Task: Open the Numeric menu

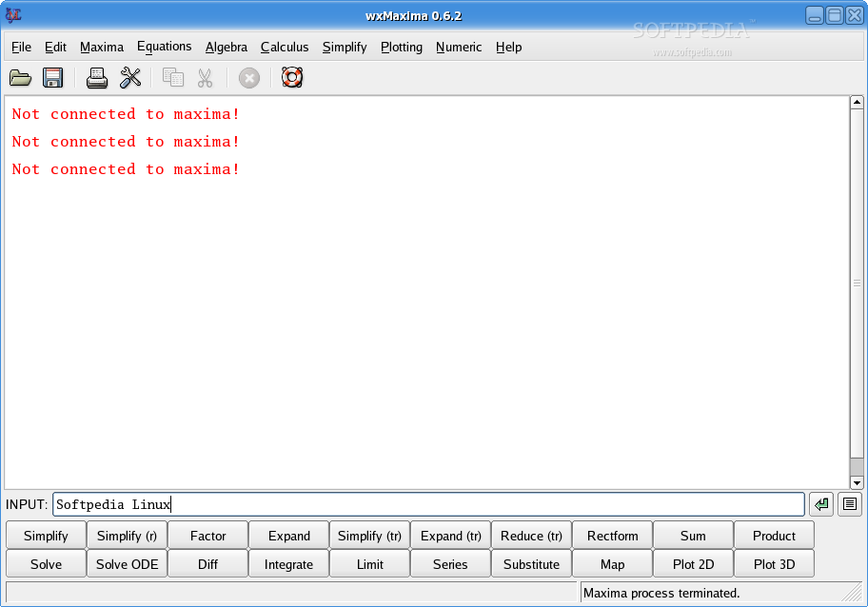Action: pos(459,47)
